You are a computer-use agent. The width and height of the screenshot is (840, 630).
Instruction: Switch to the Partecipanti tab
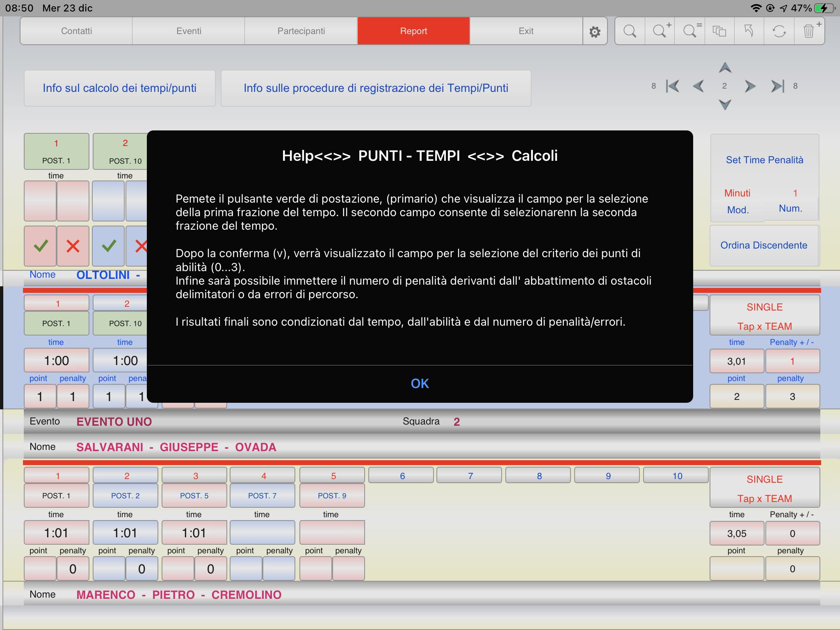(x=301, y=31)
